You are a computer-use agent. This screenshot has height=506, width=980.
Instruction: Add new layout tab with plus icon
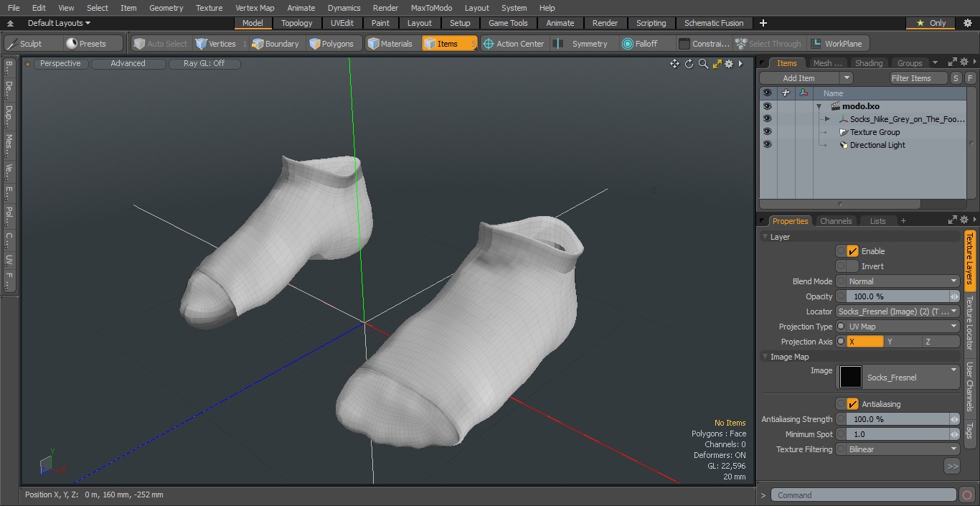pyautogui.click(x=763, y=23)
